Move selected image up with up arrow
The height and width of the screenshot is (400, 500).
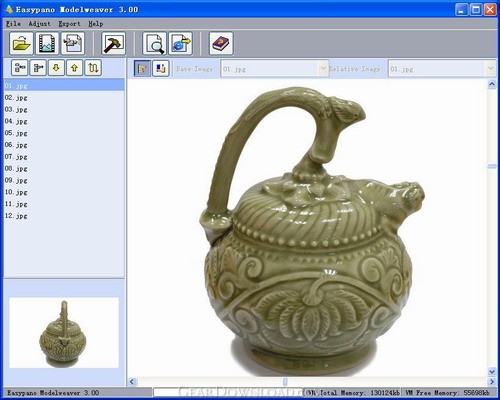[x=75, y=68]
